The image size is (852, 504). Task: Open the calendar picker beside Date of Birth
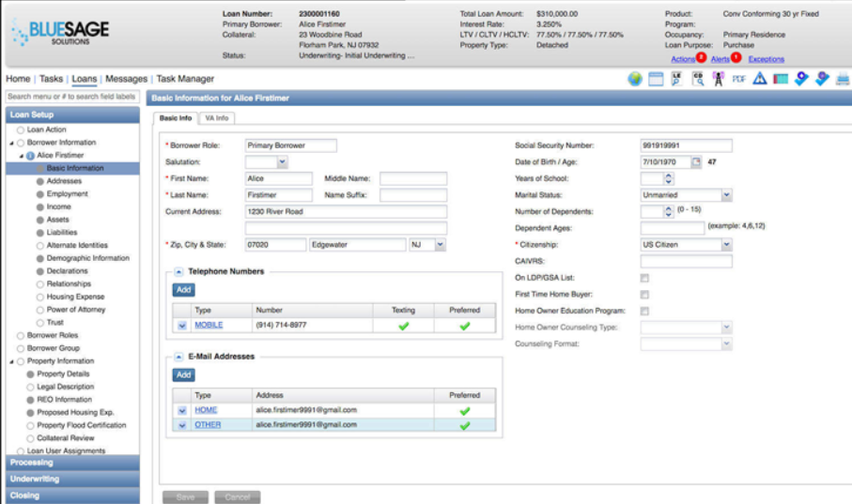(x=696, y=162)
